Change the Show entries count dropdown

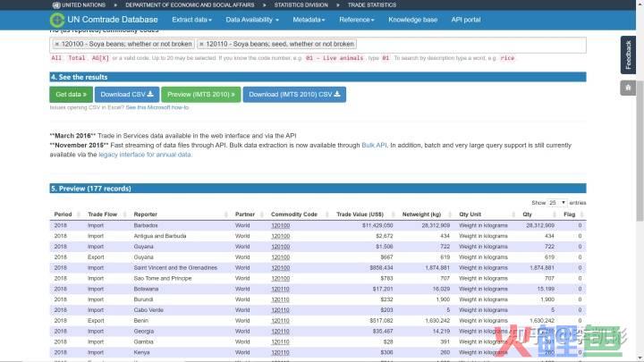tap(557, 203)
